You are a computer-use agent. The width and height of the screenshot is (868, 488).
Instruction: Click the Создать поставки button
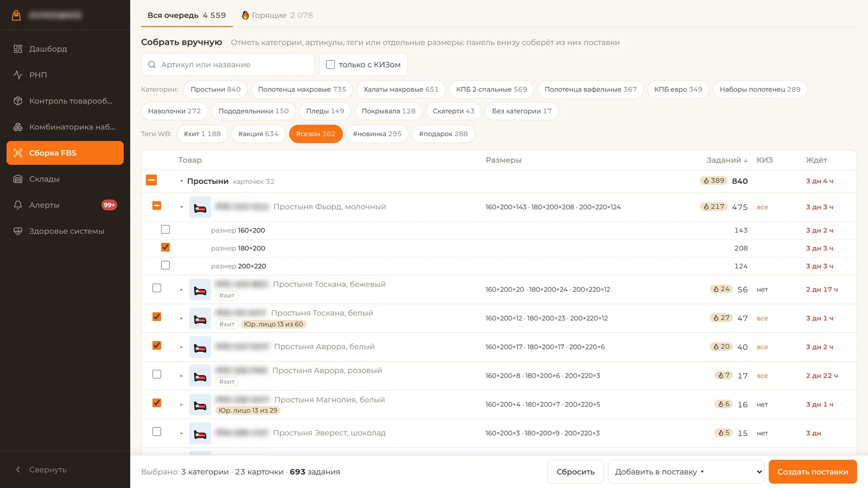(813, 472)
